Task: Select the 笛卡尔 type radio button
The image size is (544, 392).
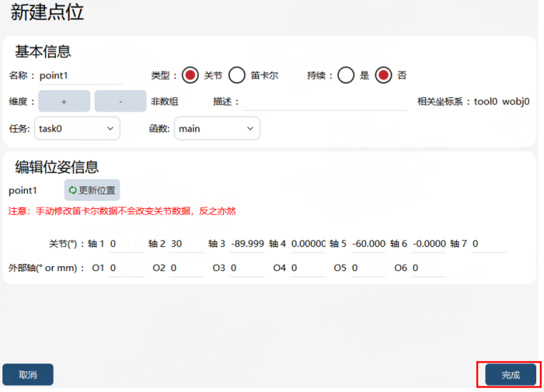Action: tap(236, 75)
